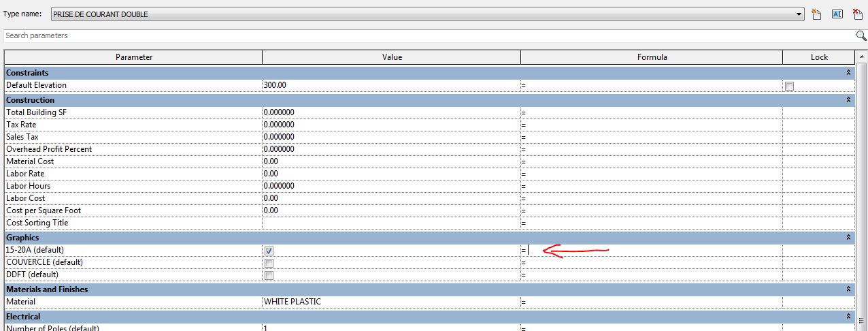The height and width of the screenshot is (331, 868).
Task: Click the Parameter column header
Action: 133,57
